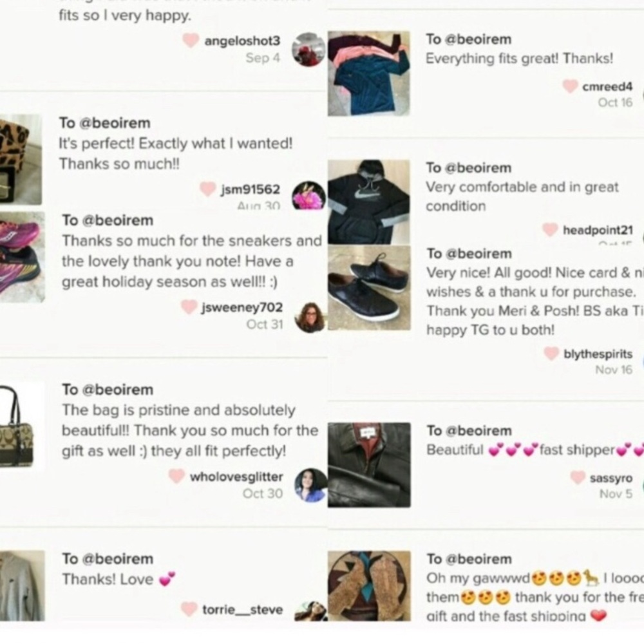This screenshot has width=644, height=644.
Task: Like headpoint21's hoodie comment
Action: click(x=551, y=230)
